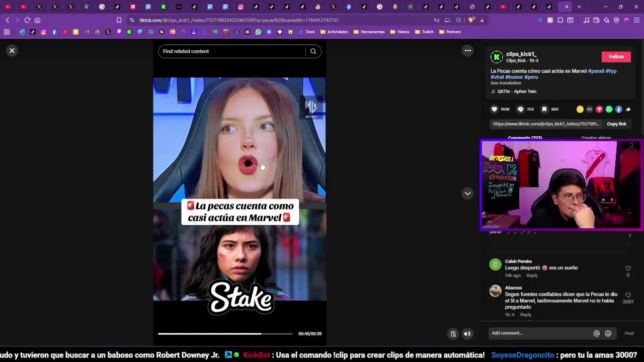The image size is (644, 362).
Task: Open the Videos bookmarks folder
Action: tap(399, 32)
